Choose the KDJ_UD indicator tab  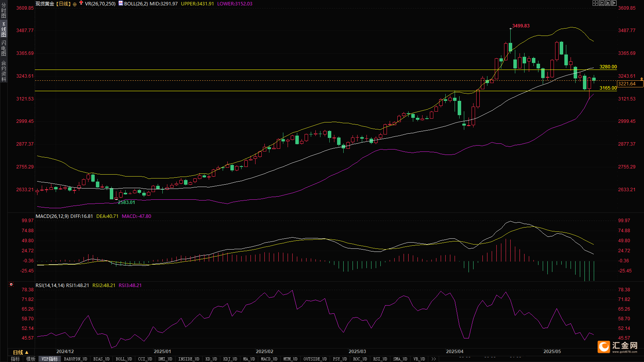click(x=230, y=359)
